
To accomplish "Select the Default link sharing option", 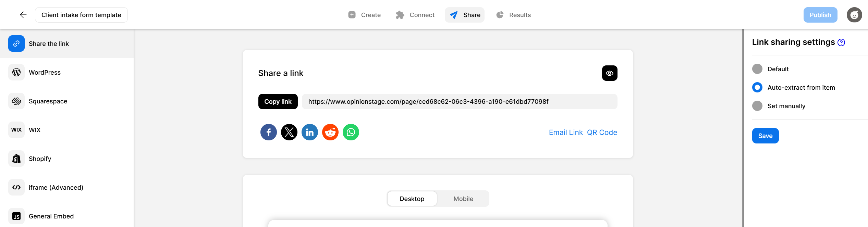I will [757, 69].
